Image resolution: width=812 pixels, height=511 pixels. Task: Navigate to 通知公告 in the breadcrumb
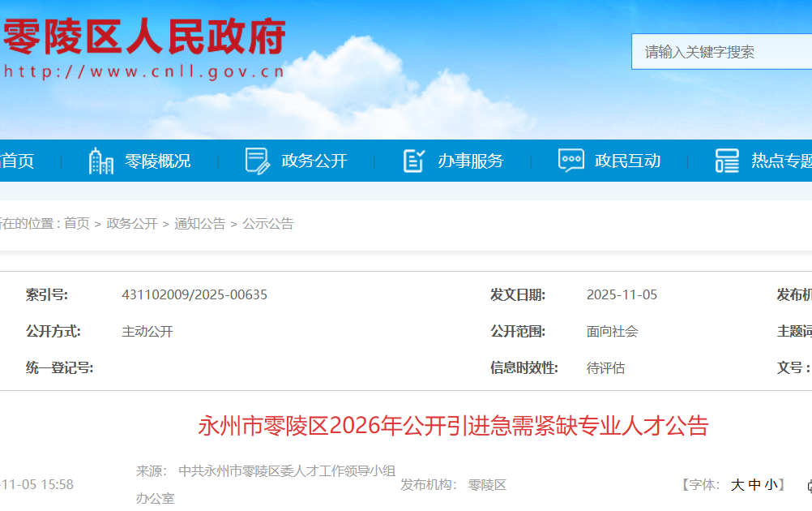point(200,224)
